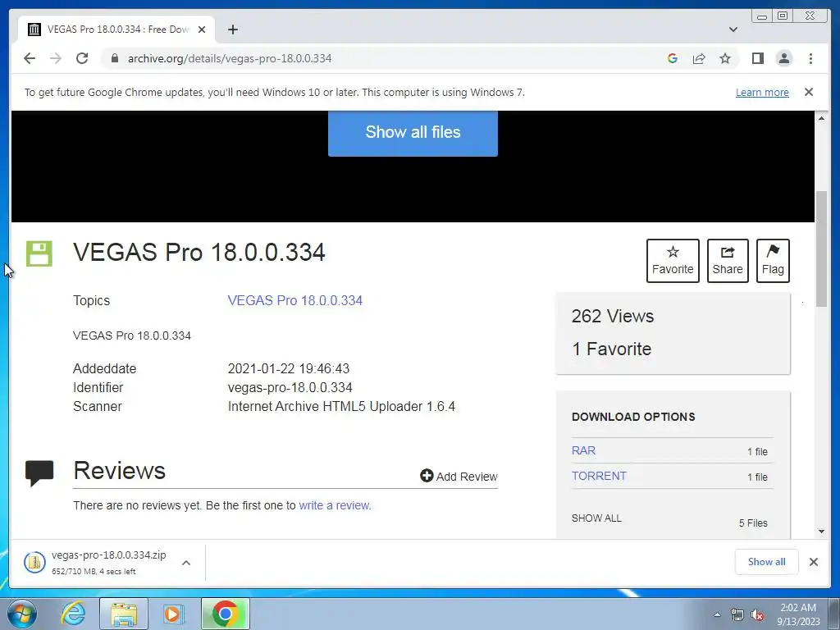
Task: Open the tab search chevron
Action: point(733,30)
